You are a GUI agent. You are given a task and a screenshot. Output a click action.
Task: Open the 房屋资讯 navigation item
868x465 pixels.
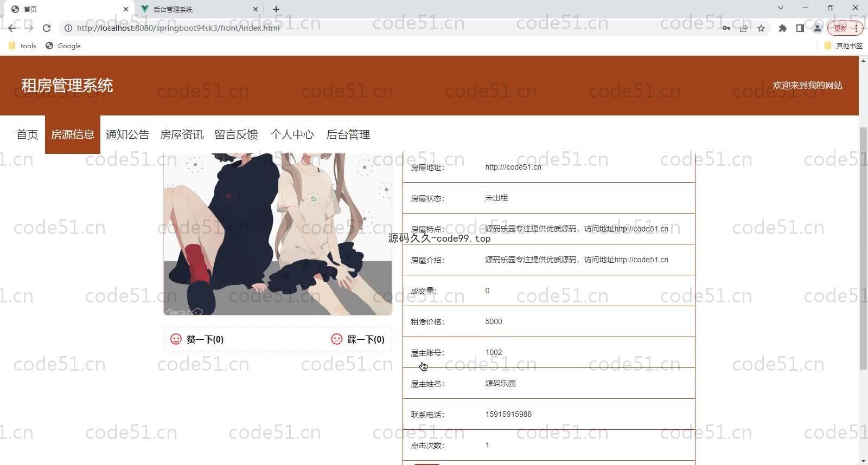click(x=182, y=134)
